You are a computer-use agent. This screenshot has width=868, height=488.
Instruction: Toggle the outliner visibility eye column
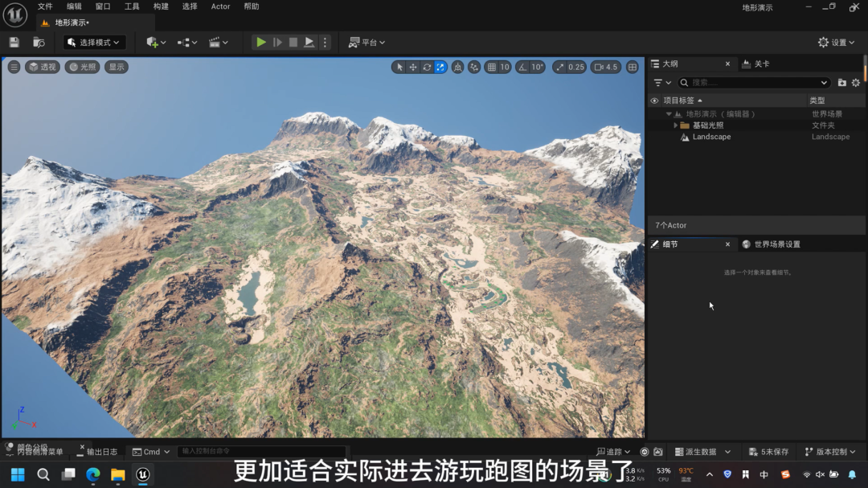tap(654, 100)
